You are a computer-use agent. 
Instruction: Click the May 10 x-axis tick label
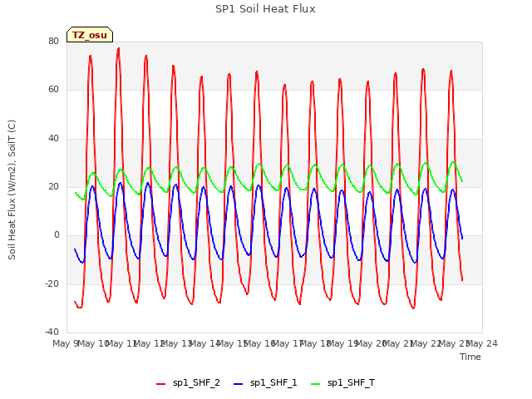pyautogui.click(x=93, y=343)
